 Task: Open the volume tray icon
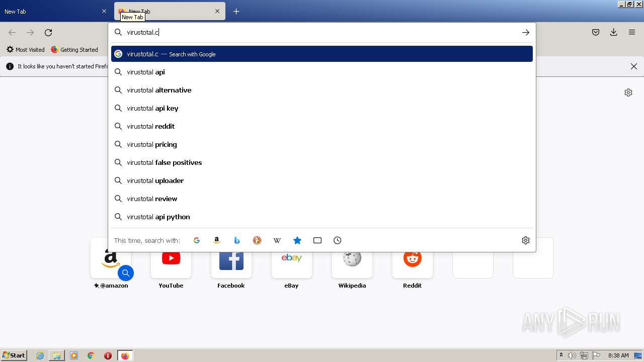(572, 355)
